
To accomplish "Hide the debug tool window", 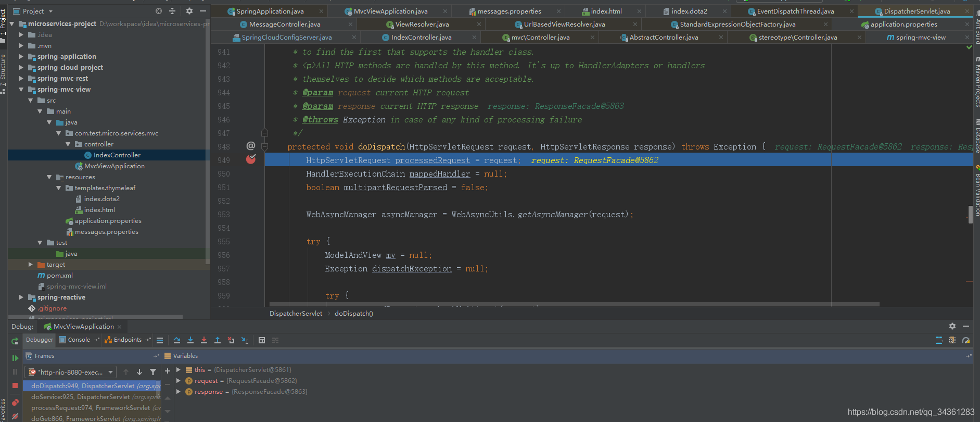I will 966,326.
